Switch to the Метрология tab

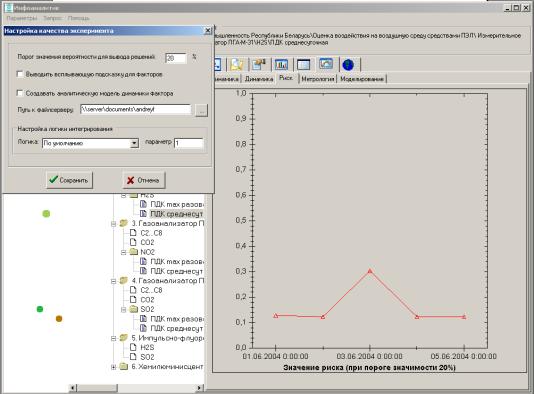pos(317,79)
